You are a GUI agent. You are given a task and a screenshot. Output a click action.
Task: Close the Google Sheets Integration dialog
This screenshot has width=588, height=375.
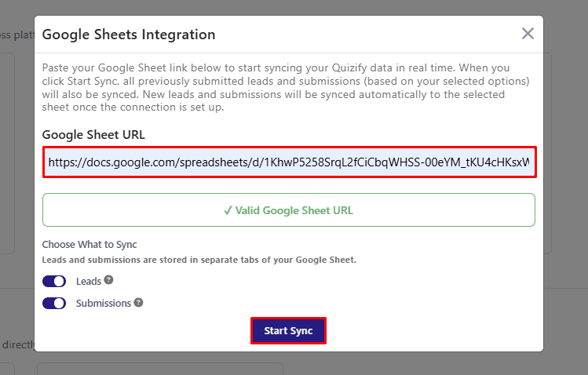(528, 34)
